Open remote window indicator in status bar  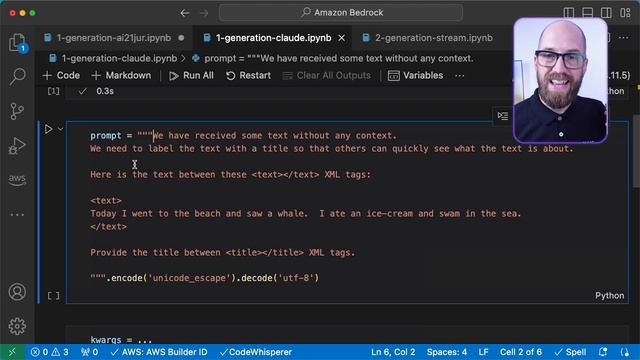(x=12, y=352)
